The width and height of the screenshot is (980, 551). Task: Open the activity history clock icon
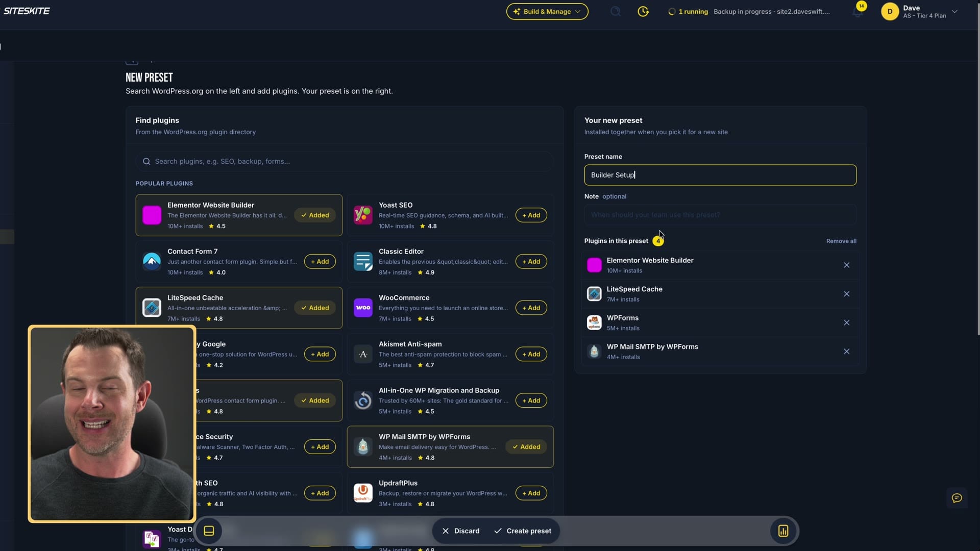tap(643, 11)
